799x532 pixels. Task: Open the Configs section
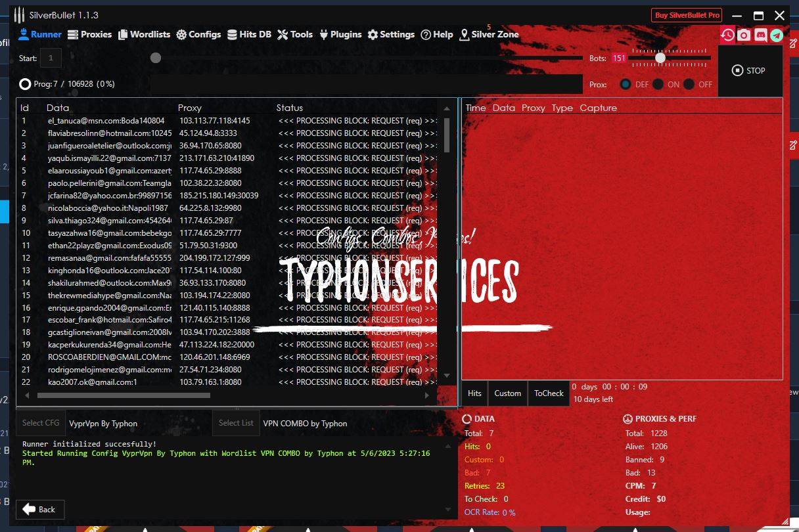point(198,34)
